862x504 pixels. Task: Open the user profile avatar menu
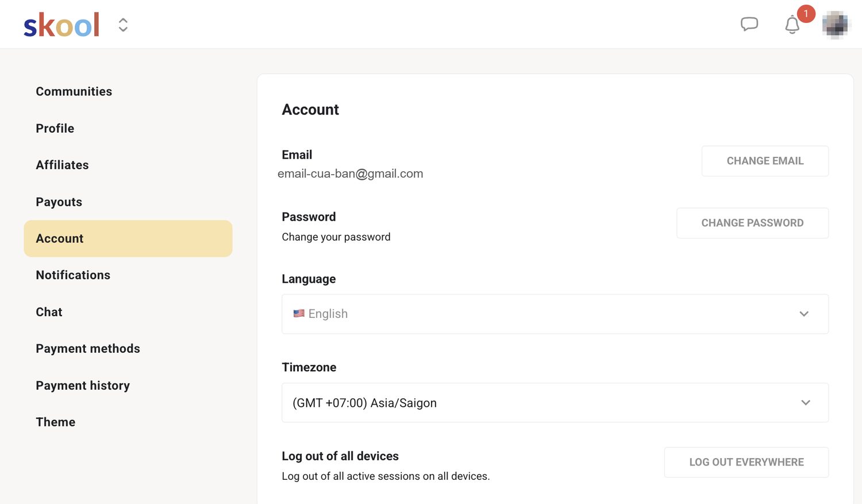[836, 24]
